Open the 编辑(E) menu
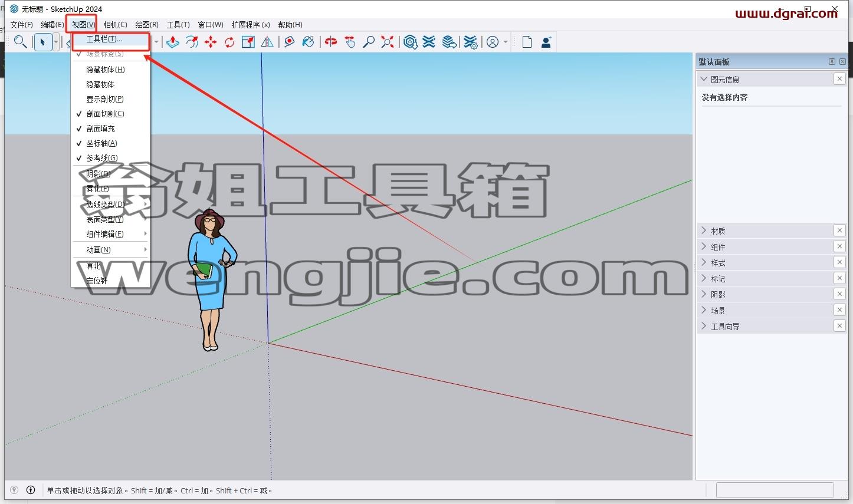The image size is (853, 504). (53, 25)
